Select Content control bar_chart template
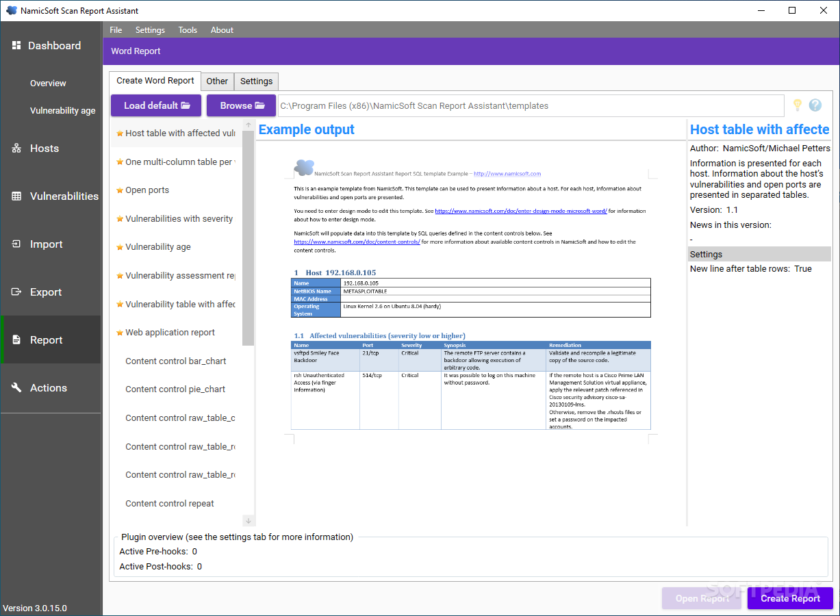 [x=176, y=361]
